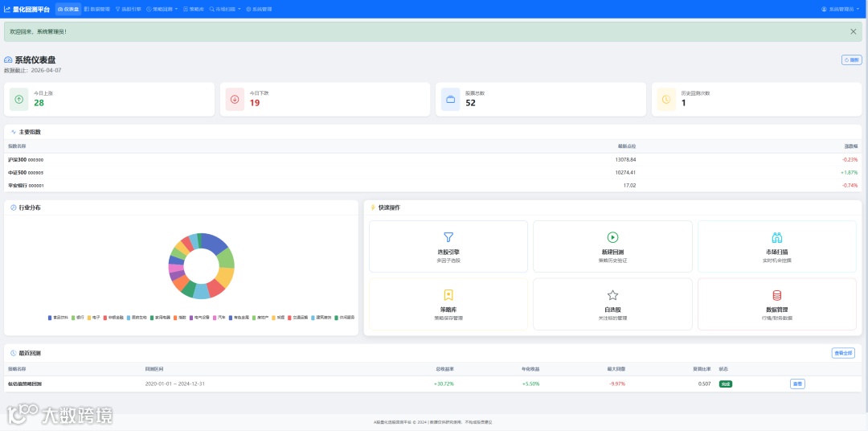Click the pie icon beside 行业分布
The width and height of the screenshot is (868, 431).
click(x=14, y=207)
